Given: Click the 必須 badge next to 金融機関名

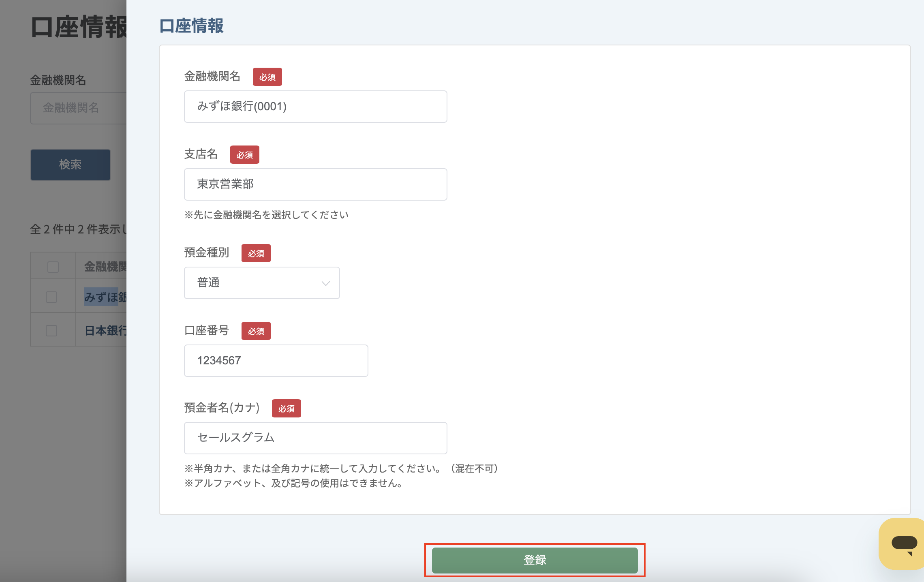Looking at the screenshot, I should [x=267, y=77].
